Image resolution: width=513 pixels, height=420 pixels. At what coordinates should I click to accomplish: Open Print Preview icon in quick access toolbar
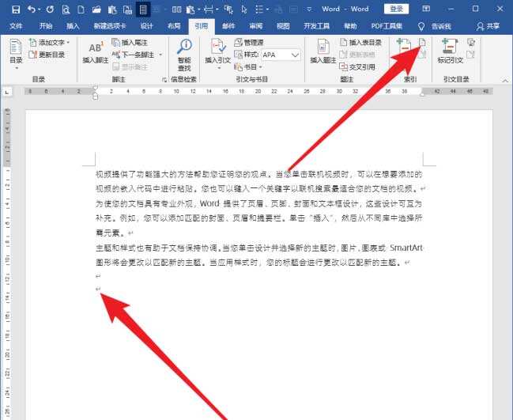66,9
